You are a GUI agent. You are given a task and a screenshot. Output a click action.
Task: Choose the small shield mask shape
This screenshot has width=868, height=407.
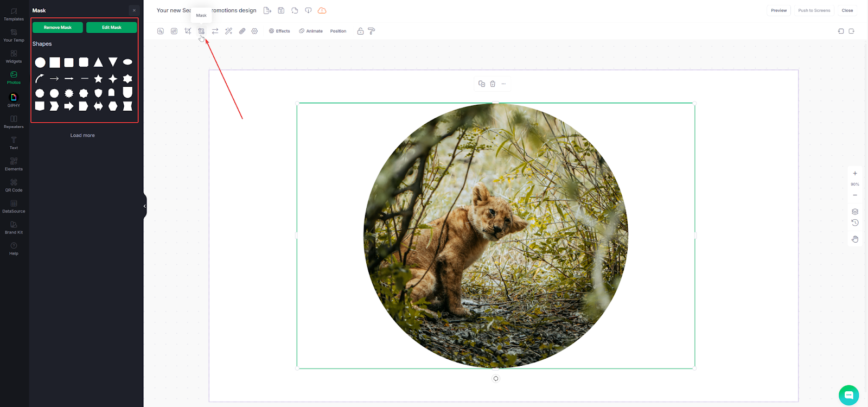[x=98, y=93]
